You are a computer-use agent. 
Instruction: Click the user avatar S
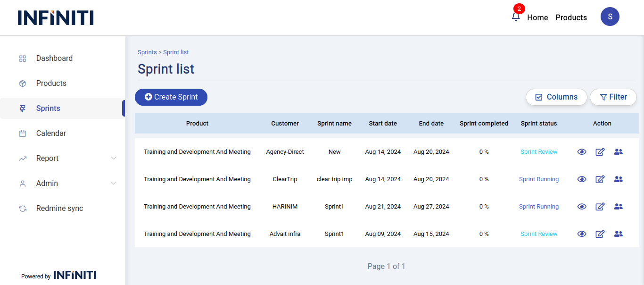pos(610,17)
